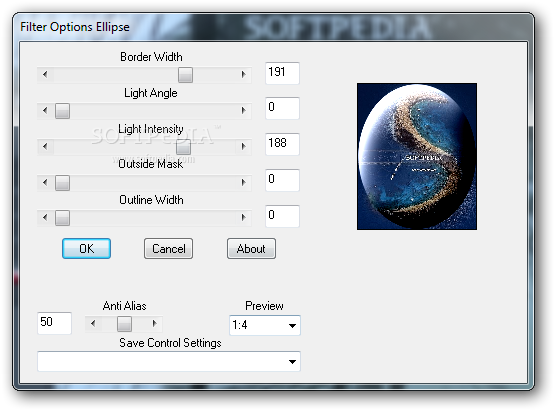Click the Border Width value field showing 191
Image resolution: width=555 pixels, height=411 pixels.
282,73
